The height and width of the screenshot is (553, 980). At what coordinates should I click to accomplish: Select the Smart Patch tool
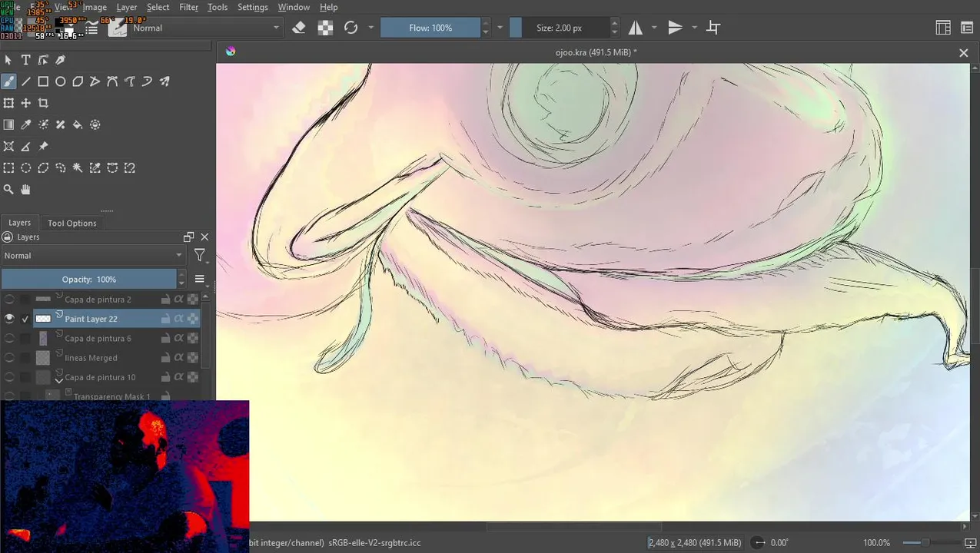pyautogui.click(x=61, y=124)
